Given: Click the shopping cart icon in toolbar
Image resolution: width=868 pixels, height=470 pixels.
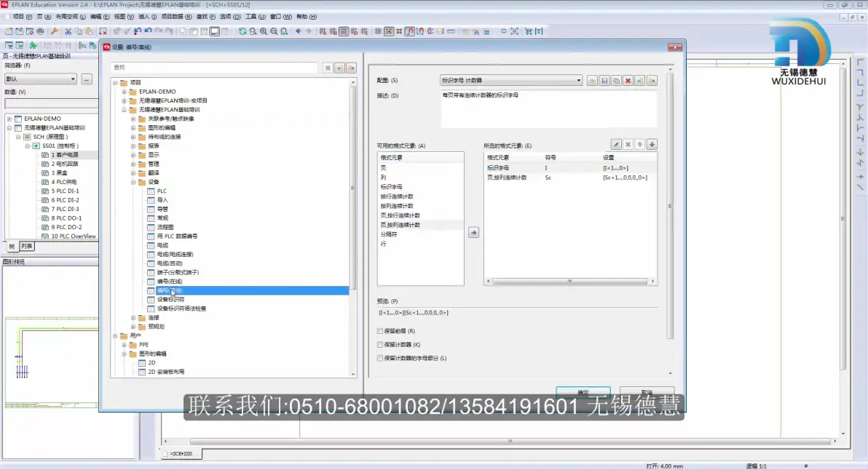Looking at the screenshot, I should (x=529, y=31).
